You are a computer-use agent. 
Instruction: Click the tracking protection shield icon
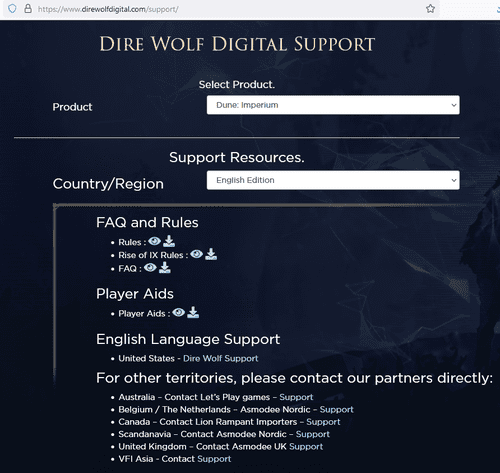pyautogui.click(x=12, y=9)
